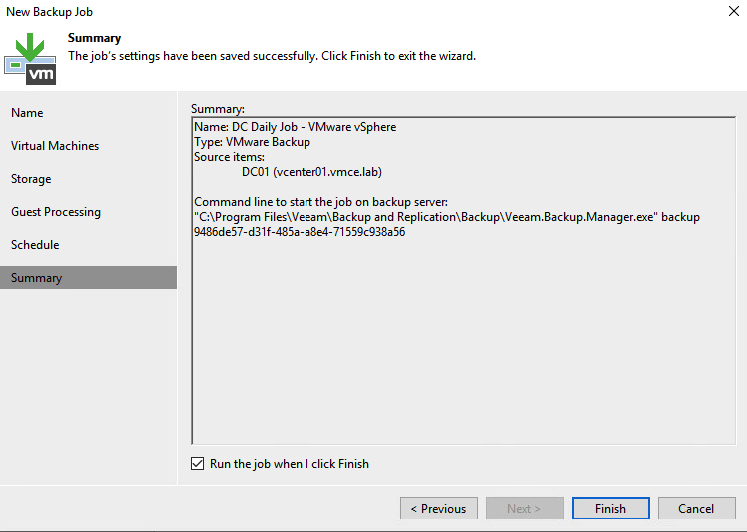Click the job name line in summary
The height and width of the screenshot is (532, 747).
point(295,127)
